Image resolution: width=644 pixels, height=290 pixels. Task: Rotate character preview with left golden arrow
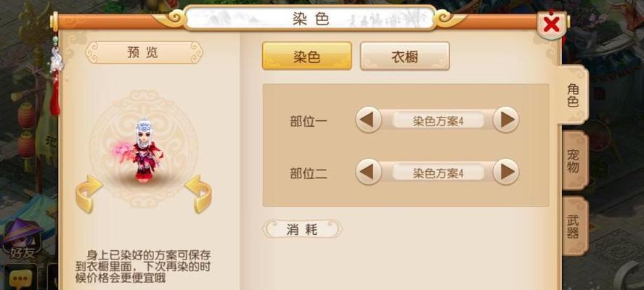tap(89, 194)
